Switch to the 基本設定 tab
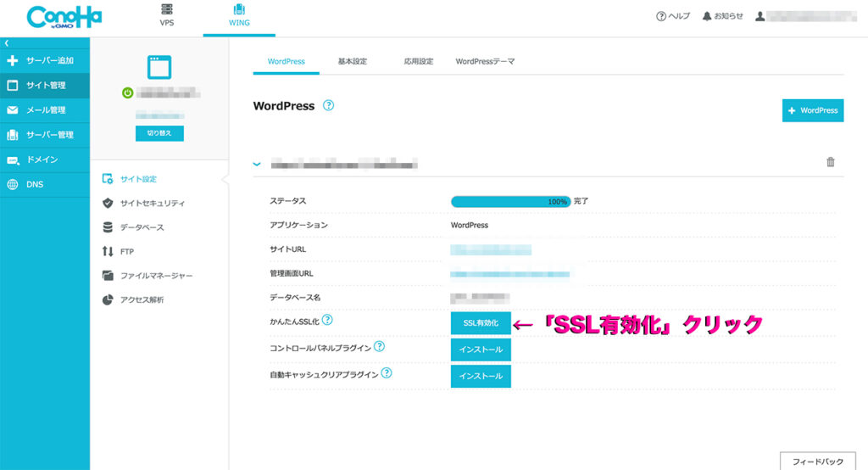 tap(352, 62)
